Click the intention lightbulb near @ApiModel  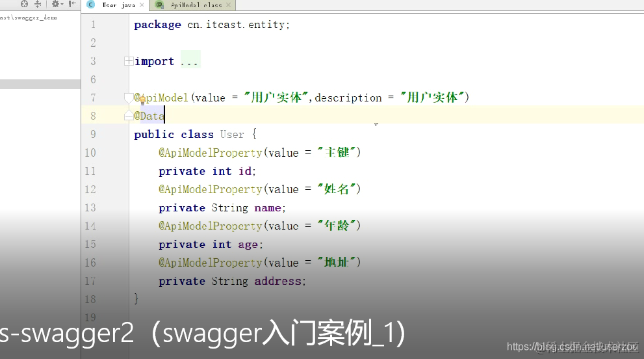(x=142, y=99)
